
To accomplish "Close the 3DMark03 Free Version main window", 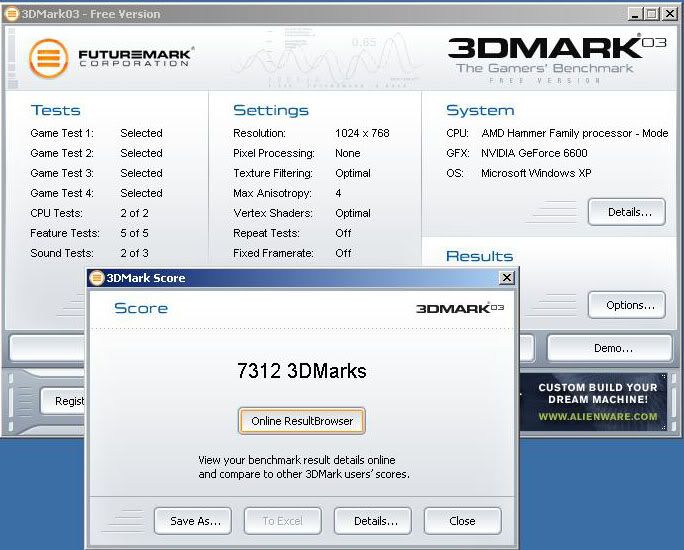I will [x=668, y=14].
